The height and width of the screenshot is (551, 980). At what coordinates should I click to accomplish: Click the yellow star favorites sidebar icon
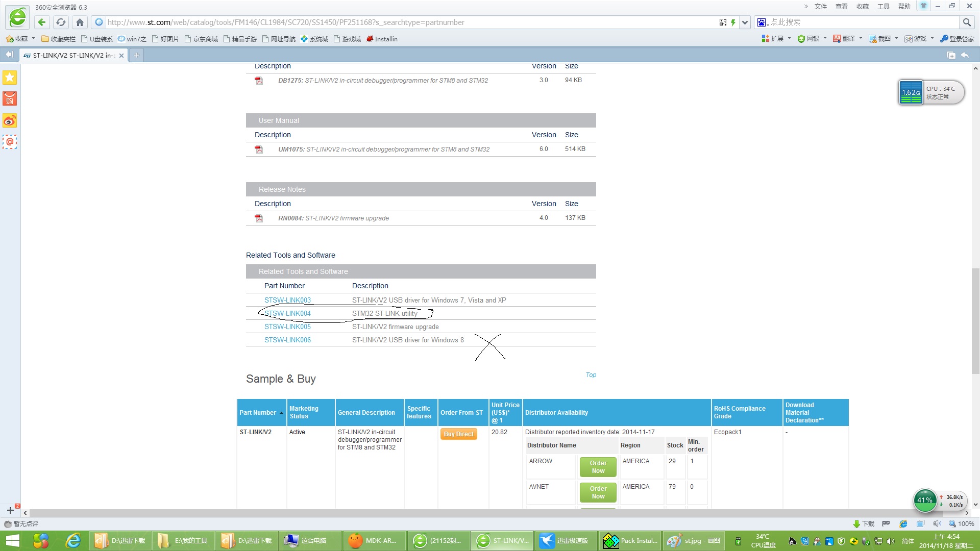coord(10,78)
